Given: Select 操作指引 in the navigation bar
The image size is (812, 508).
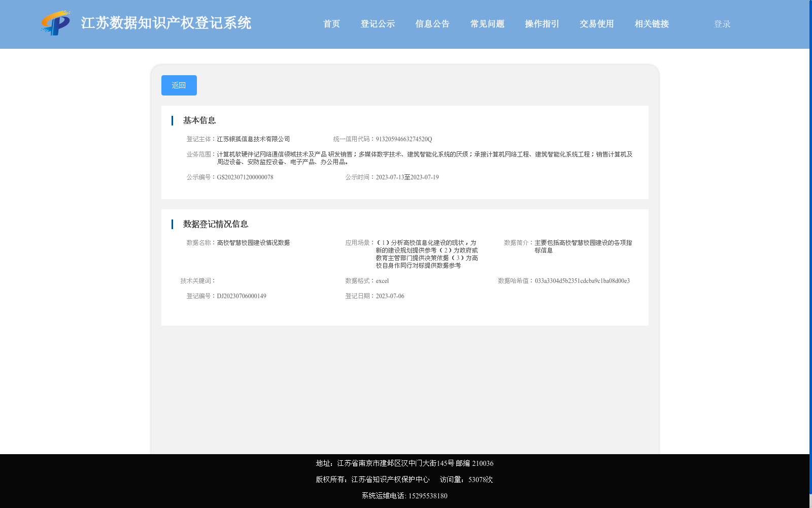Looking at the screenshot, I should pyautogui.click(x=542, y=24).
